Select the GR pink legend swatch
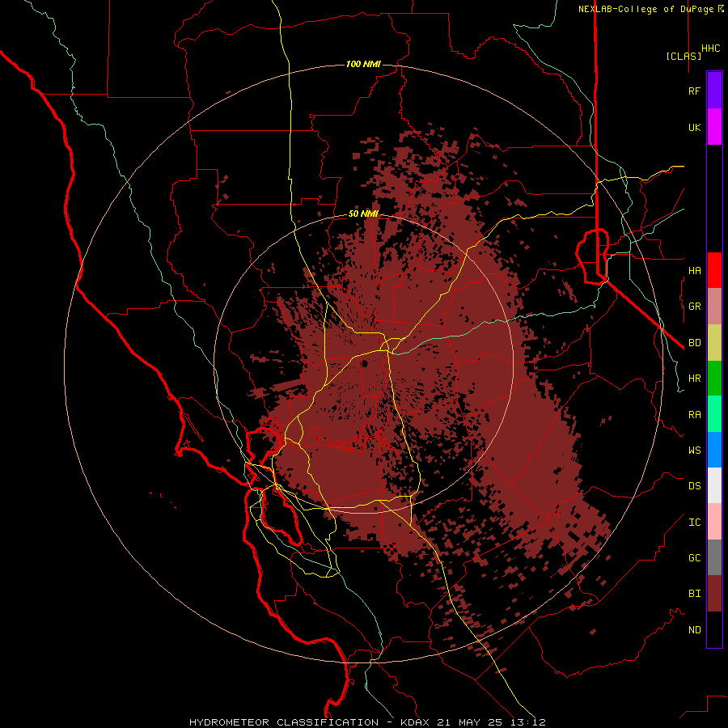 pyautogui.click(x=714, y=307)
